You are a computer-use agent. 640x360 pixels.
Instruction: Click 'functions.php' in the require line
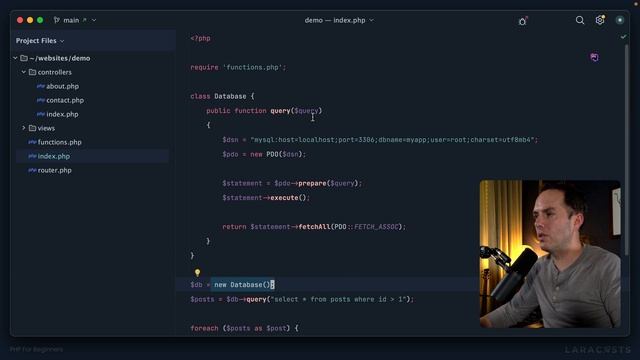click(x=252, y=67)
